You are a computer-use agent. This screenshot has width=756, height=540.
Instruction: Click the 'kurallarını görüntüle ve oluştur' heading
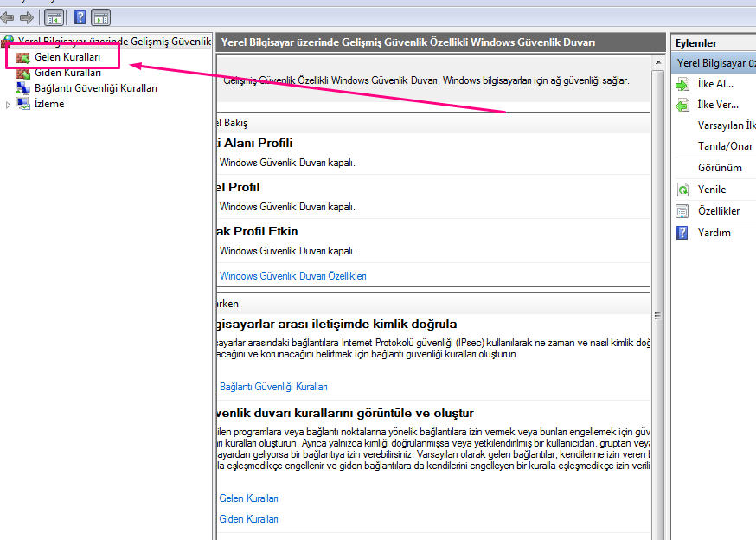tap(384, 414)
